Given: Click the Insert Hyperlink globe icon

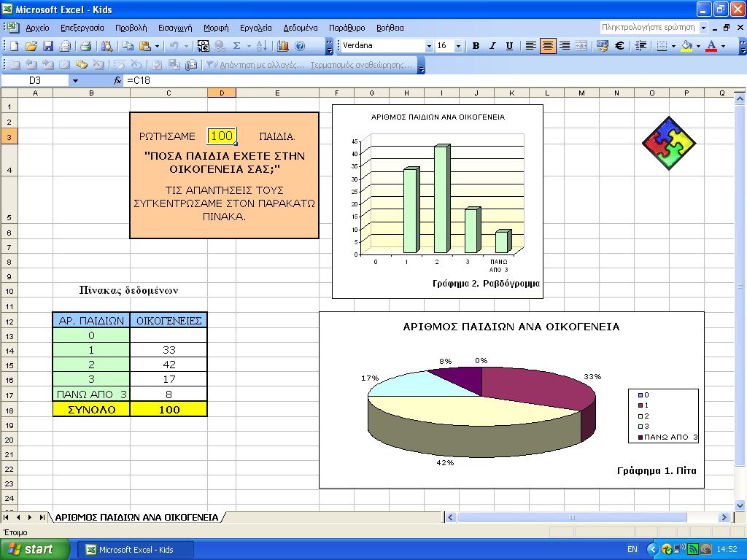Looking at the screenshot, I should (220, 46).
